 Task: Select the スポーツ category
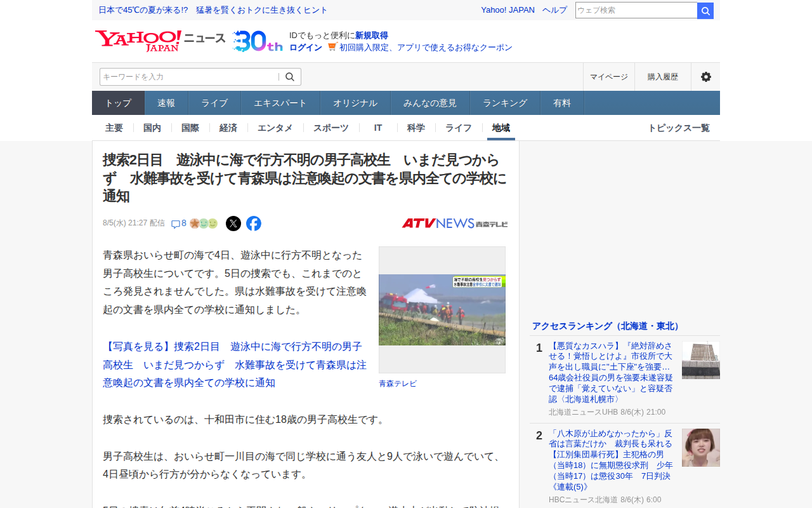[331, 128]
